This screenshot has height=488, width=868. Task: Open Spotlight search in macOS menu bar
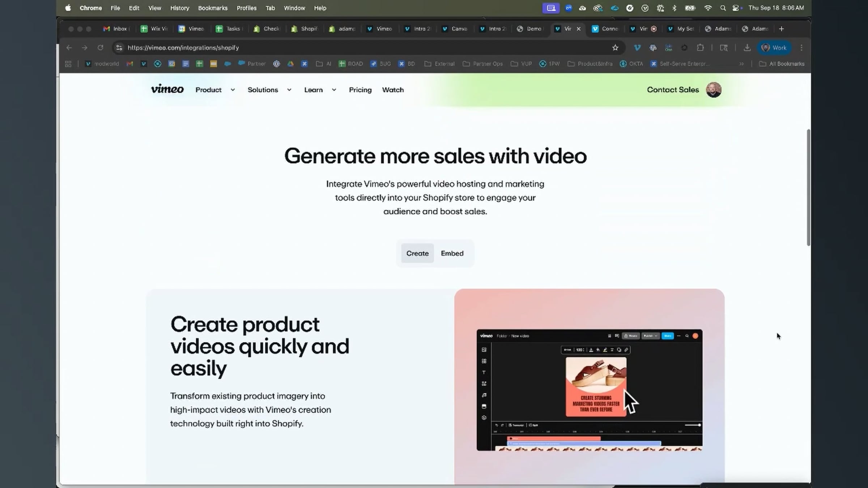coord(723,8)
